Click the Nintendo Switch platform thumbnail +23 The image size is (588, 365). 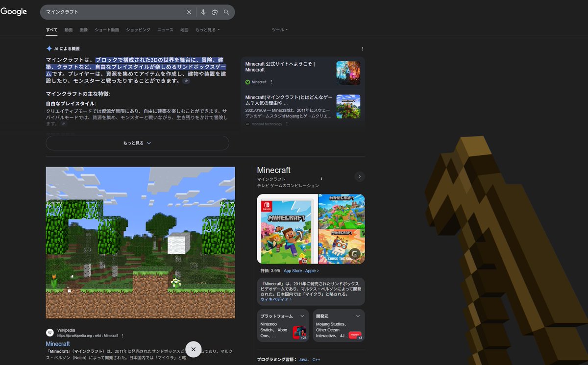[299, 333]
